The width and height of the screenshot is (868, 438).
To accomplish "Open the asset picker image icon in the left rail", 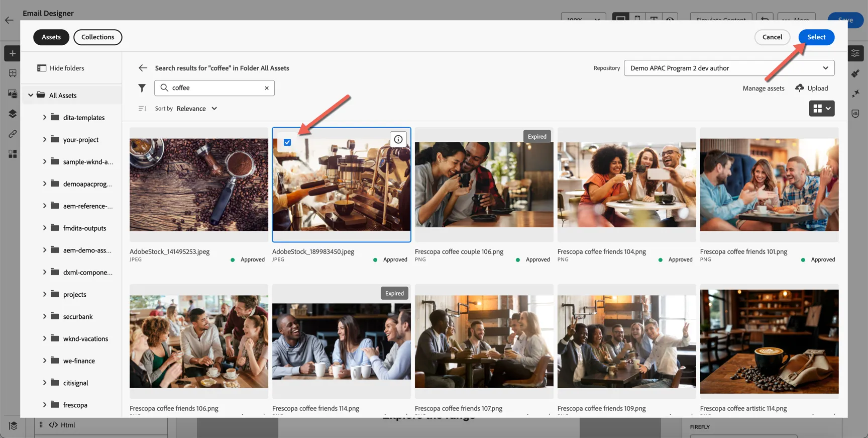I will coord(13,94).
